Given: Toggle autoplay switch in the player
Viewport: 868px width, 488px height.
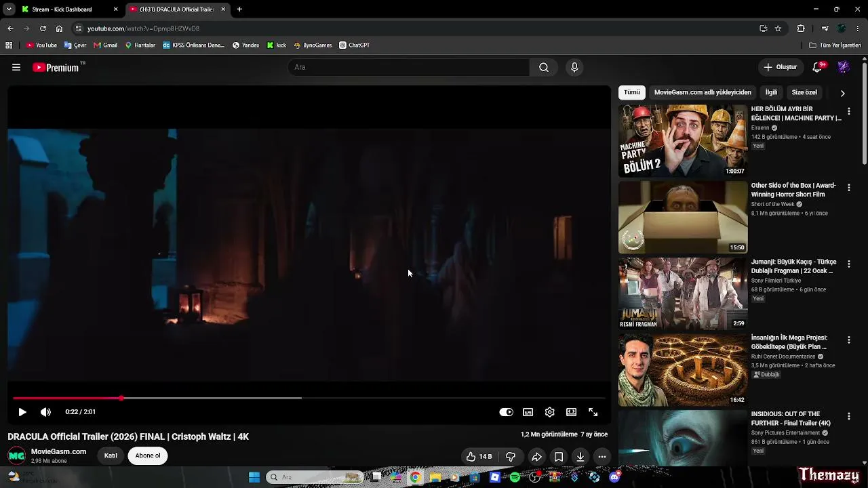Looking at the screenshot, I should pos(507,412).
